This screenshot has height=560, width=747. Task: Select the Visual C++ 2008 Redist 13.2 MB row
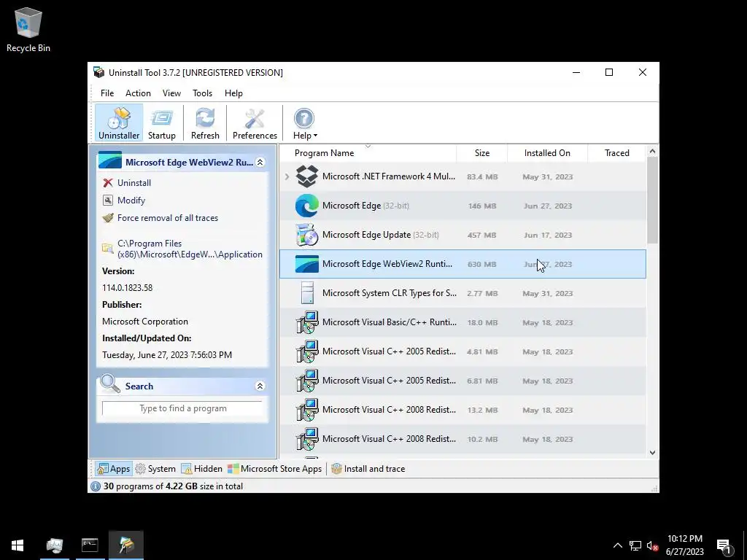[462, 410]
